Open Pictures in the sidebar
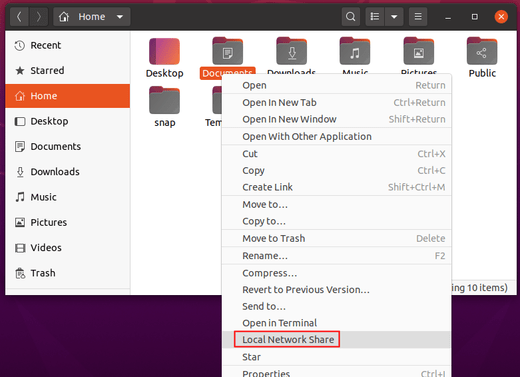The image size is (520, 377). click(x=68, y=223)
